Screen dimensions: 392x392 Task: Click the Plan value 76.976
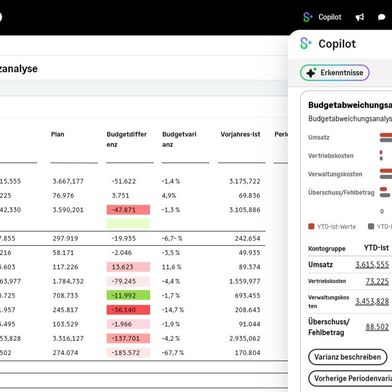coord(63,196)
